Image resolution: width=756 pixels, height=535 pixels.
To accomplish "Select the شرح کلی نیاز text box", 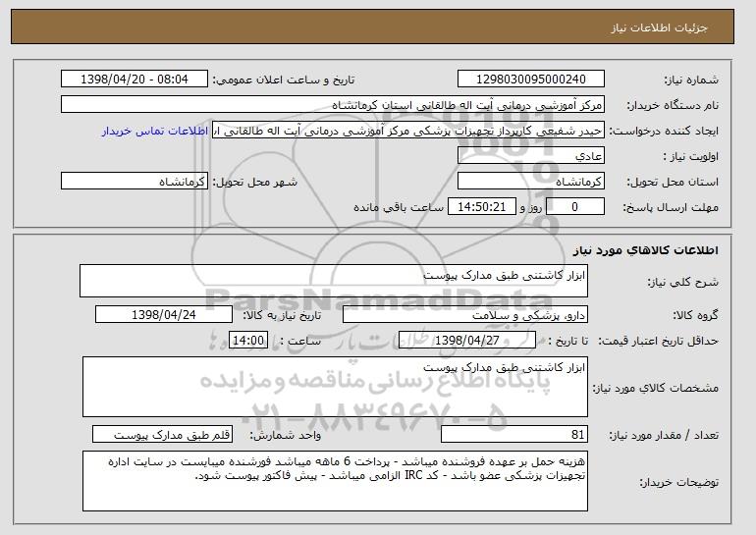I will click(x=334, y=281).
